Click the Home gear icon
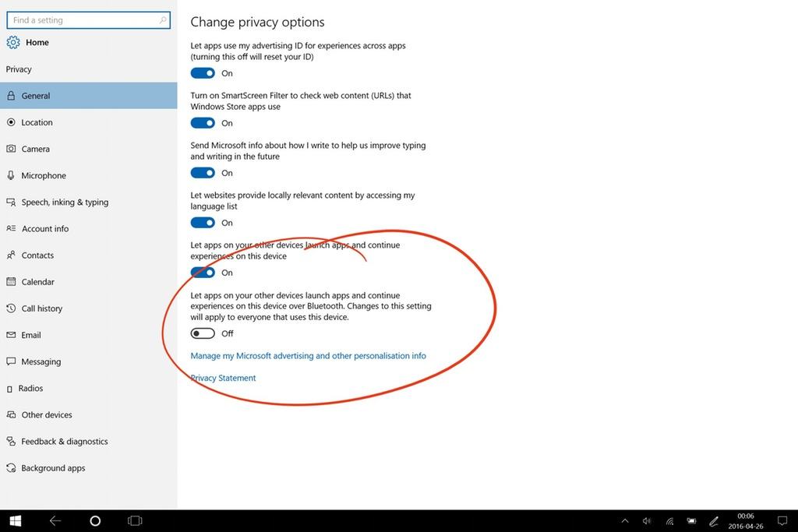The height and width of the screenshot is (532, 798). 13,43
